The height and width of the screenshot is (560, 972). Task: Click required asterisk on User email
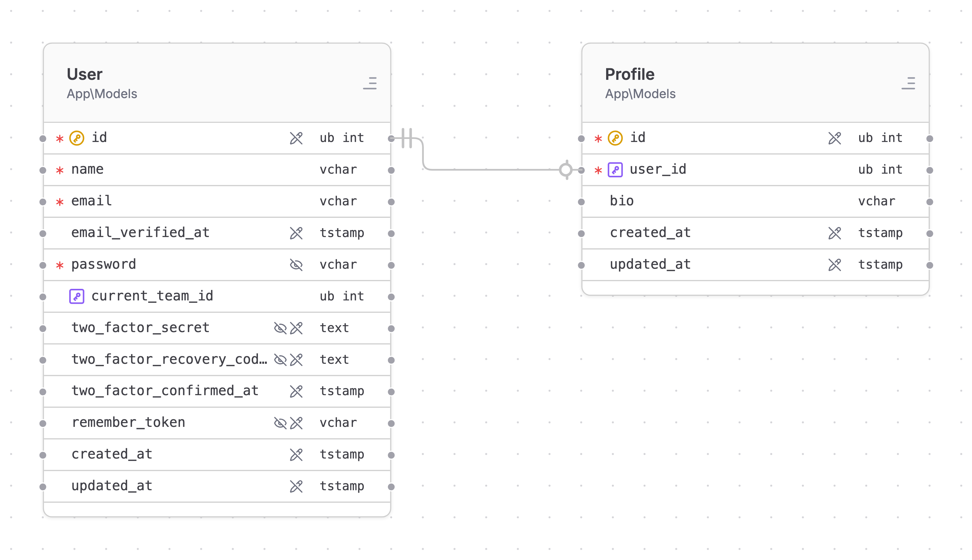60,202
